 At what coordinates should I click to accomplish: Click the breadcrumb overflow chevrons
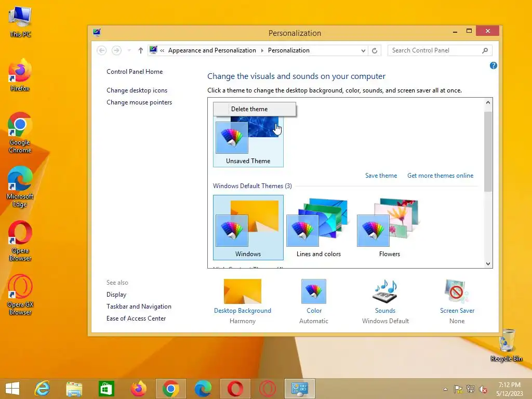162,50
